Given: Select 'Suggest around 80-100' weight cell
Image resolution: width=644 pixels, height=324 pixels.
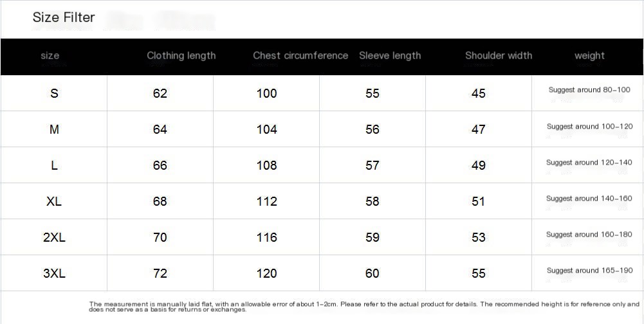Looking at the screenshot, I should (589, 91).
